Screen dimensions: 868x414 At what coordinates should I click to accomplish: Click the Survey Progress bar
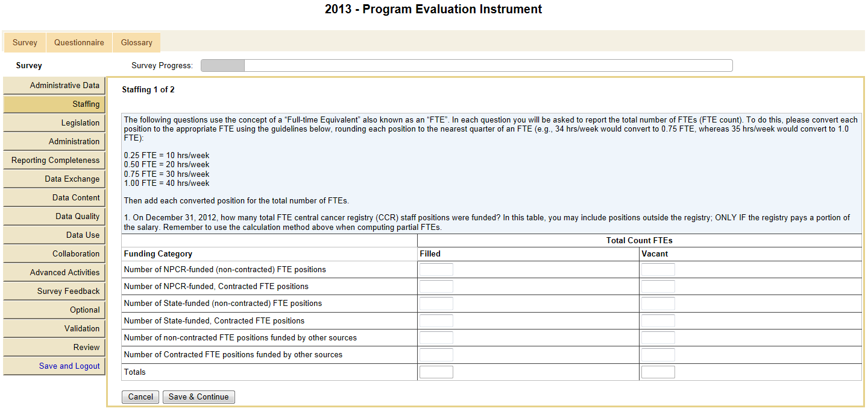[467, 66]
